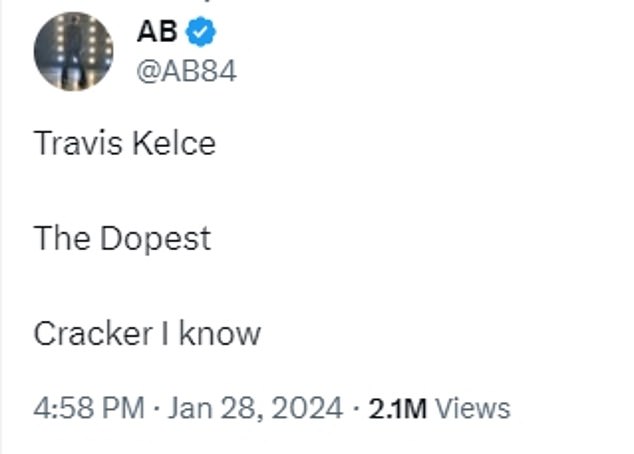Click the blue verified badge icon
The width and height of the screenshot is (634, 454).
pyautogui.click(x=202, y=32)
